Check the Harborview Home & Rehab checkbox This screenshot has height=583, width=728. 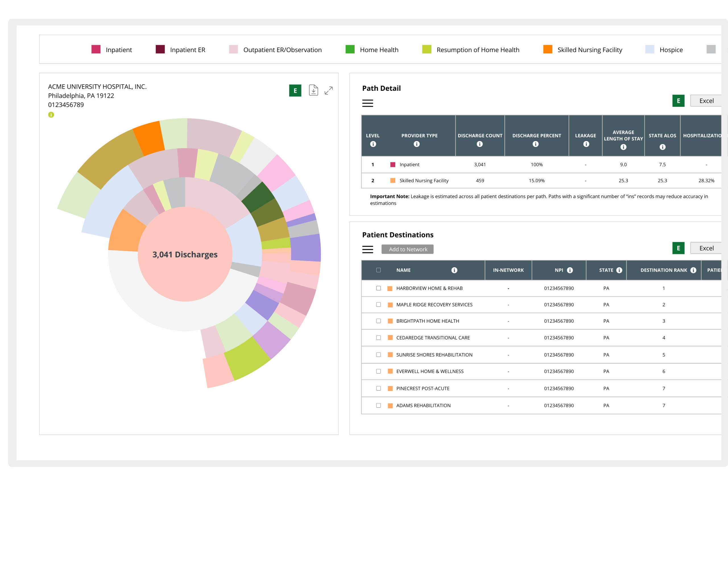pyautogui.click(x=379, y=288)
